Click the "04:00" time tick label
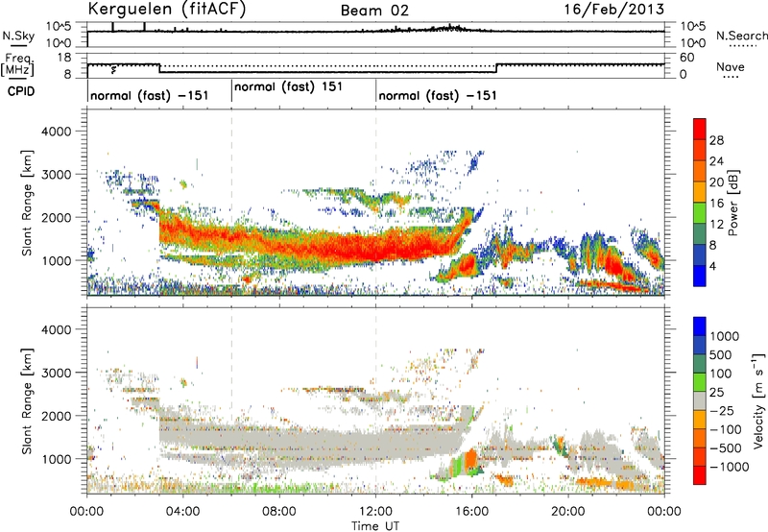This screenshot has height=532, width=768. click(182, 512)
